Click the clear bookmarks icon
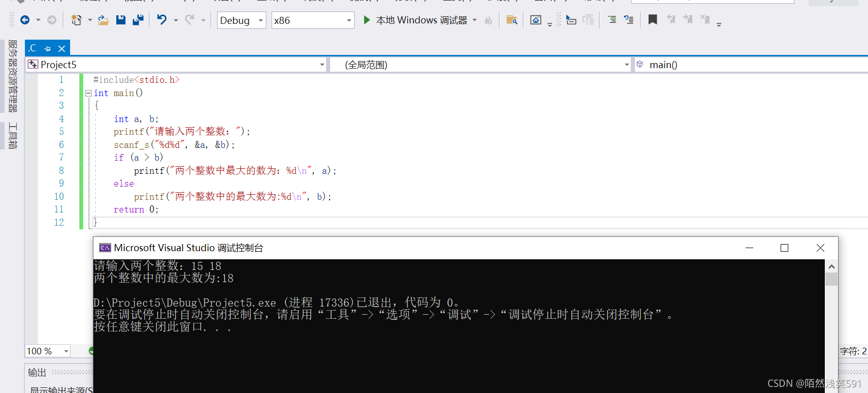The image size is (868, 393). 705,20
